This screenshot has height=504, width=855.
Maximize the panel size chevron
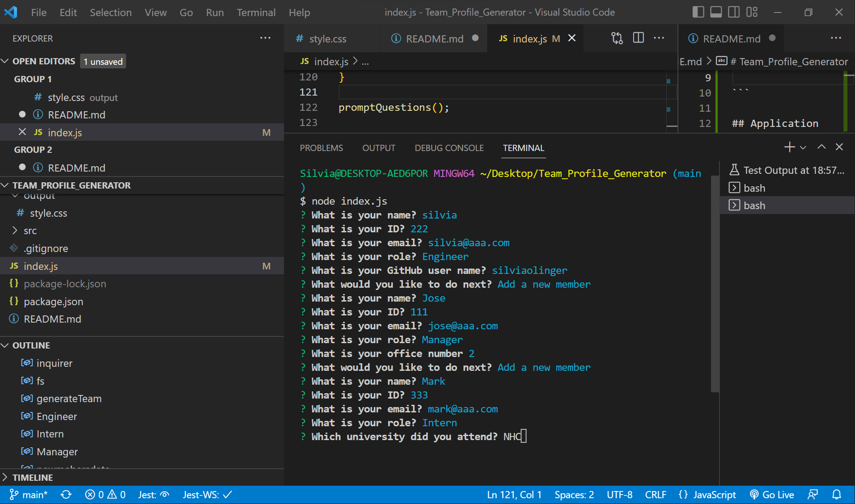(x=821, y=147)
